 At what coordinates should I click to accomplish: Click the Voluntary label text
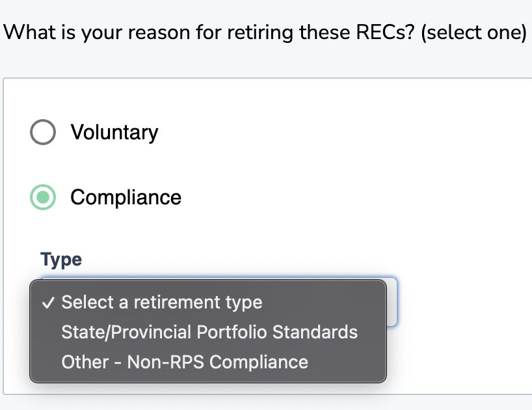point(114,132)
